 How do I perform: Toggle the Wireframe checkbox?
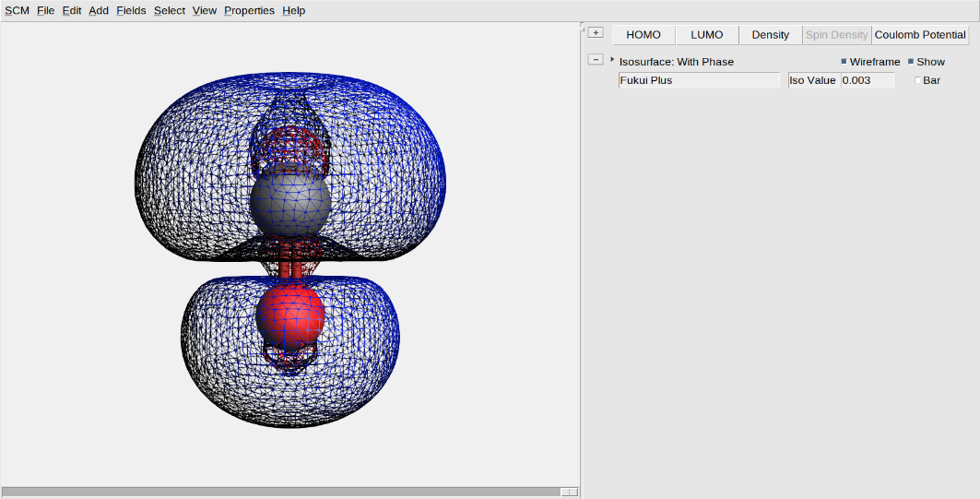click(x=844, y=62)
